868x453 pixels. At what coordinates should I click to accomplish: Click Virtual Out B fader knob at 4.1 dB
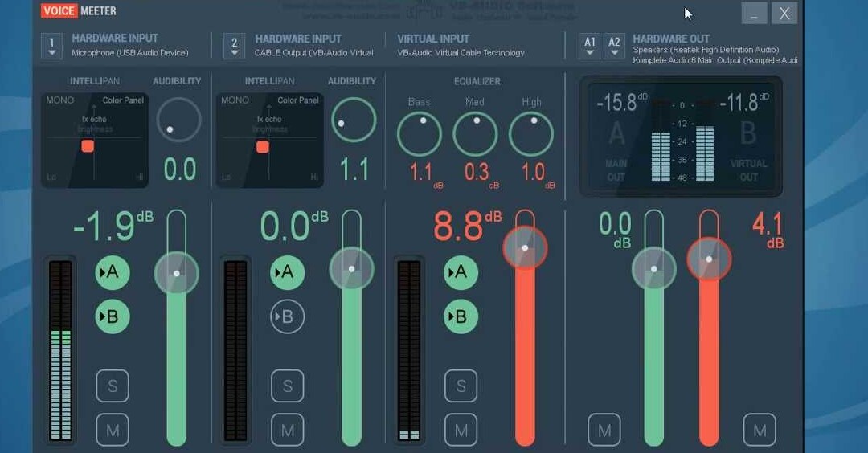[x=709, y=259]
